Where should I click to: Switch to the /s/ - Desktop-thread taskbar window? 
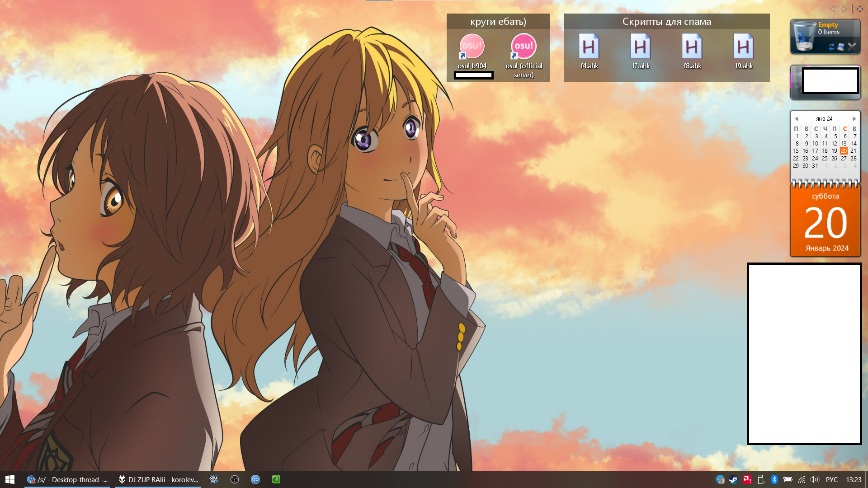coord(68,479)
